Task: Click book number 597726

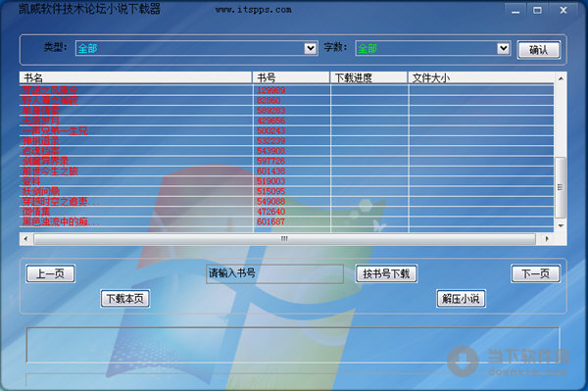Action: tap(270, 161)
